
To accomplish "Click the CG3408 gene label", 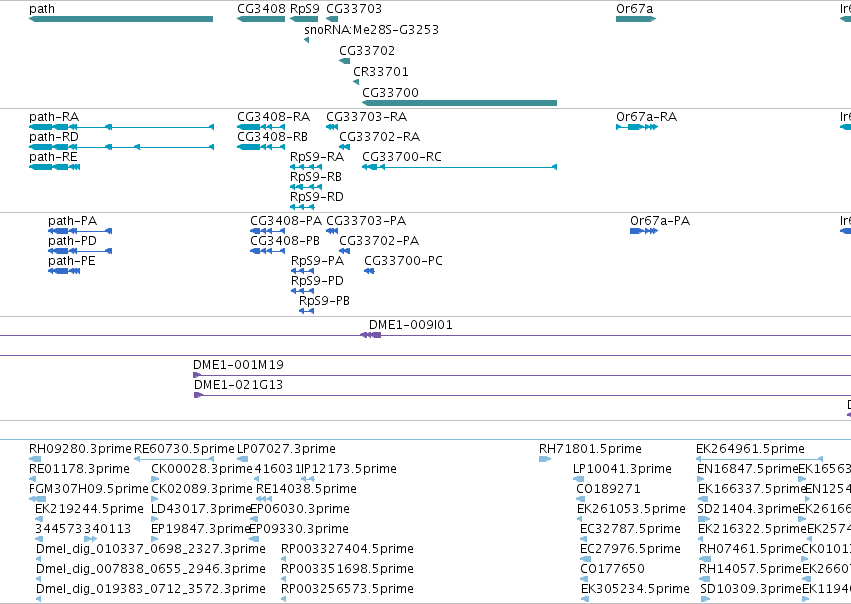I will 262,9.
